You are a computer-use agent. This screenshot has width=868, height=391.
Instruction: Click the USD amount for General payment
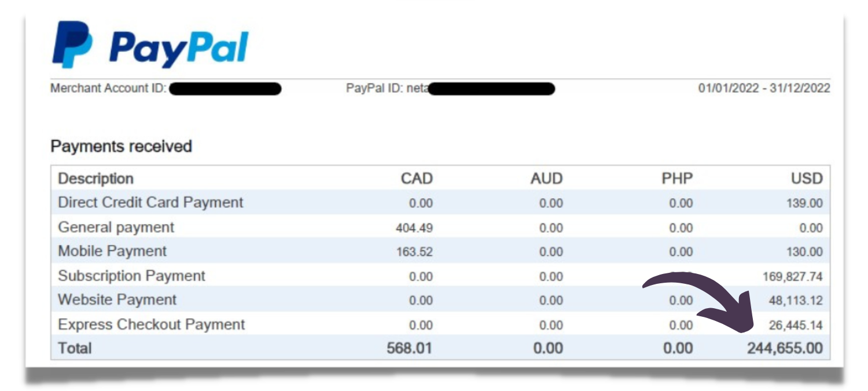click(811, 228)
